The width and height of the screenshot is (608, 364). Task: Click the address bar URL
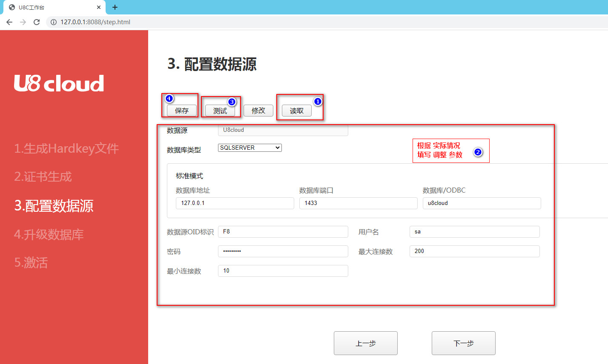tap(95, 22)
